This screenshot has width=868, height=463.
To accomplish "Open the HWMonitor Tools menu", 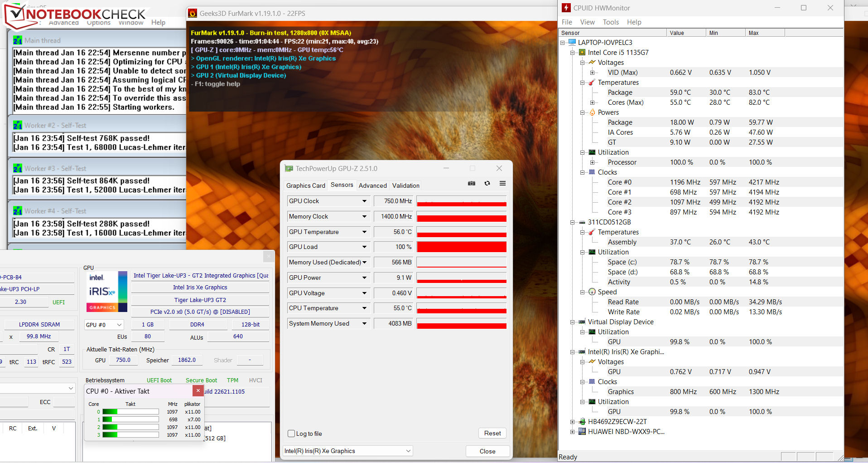I will (x=611, y=22).
